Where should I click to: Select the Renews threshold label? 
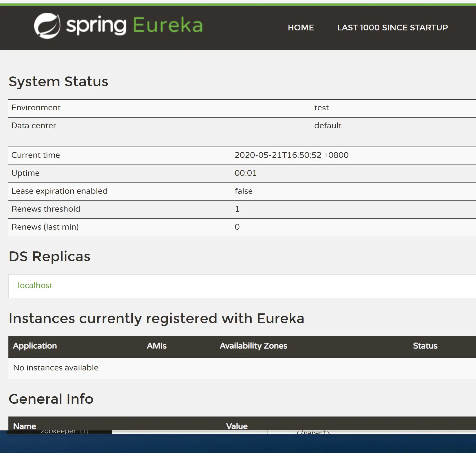46,209
